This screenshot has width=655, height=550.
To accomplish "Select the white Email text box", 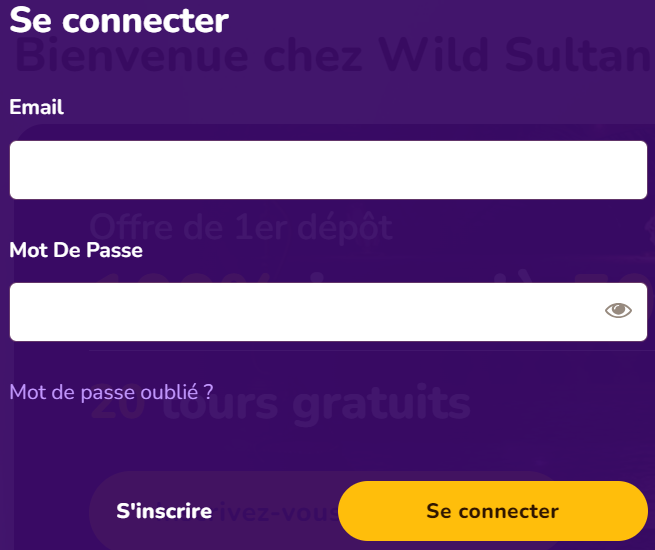I will [x=328, y=170].
